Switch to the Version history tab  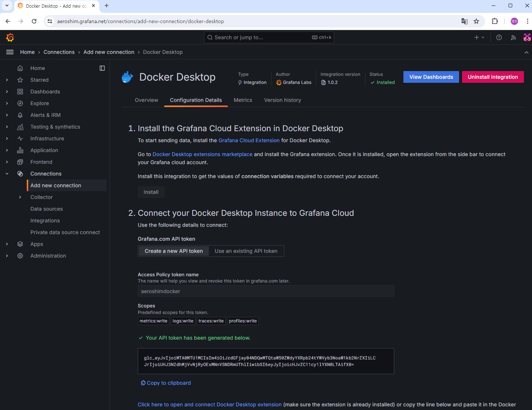pos(282,100)
